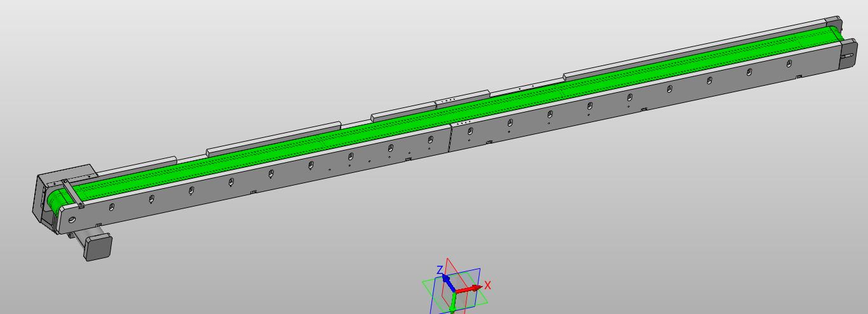Select the blue Z axis arrow of the triad

click(x=448, y=282)
